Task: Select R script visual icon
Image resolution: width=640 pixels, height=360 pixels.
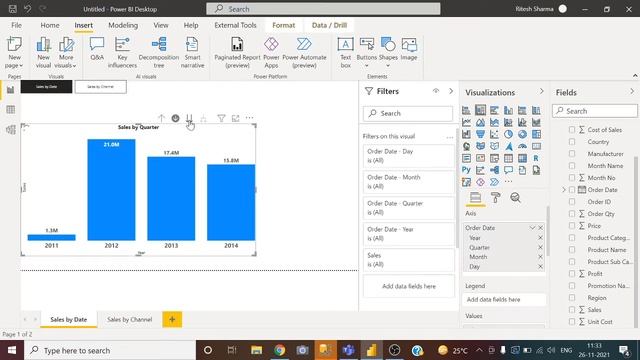Action: [x=536, y=158]
